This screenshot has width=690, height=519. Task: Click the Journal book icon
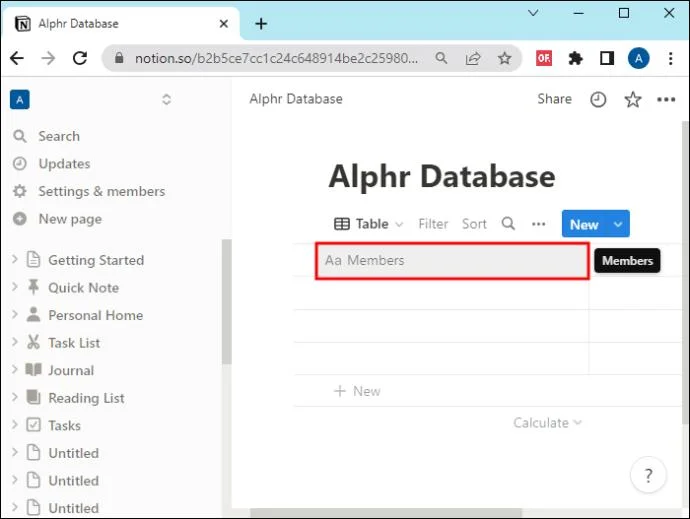33,370
